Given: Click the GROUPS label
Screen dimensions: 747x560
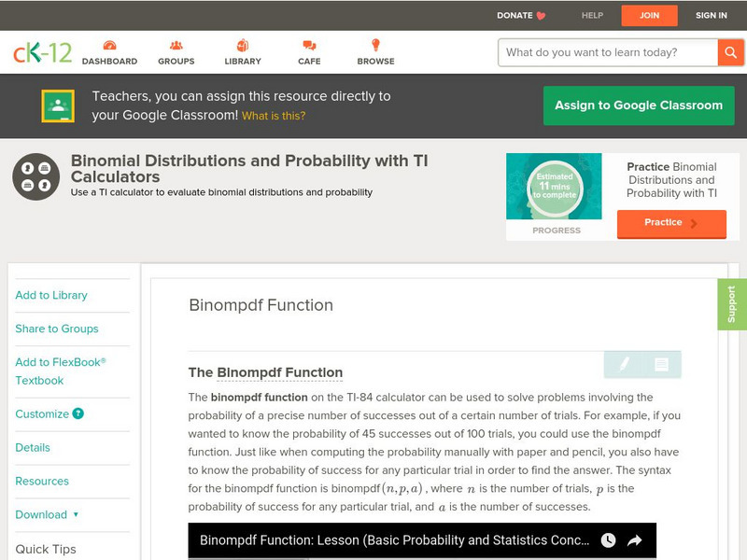Looking at the screenshot, I should [x=176, y=62].
